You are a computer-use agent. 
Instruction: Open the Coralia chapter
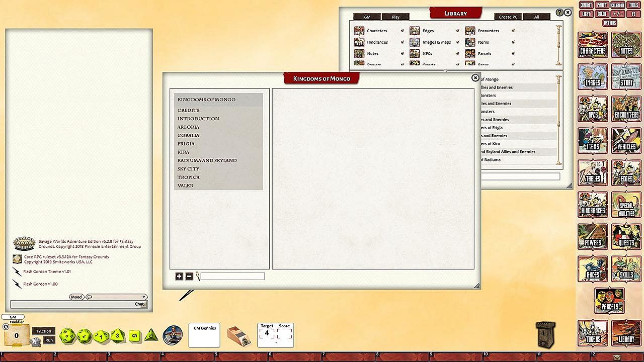188,135
